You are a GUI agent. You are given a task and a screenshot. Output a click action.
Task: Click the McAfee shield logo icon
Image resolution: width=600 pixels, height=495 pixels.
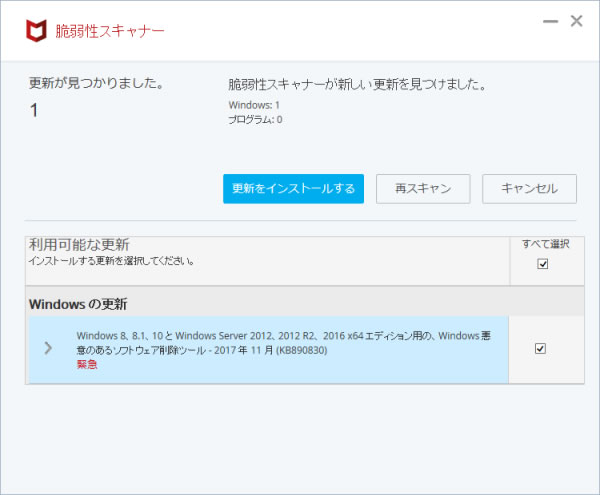36,30
